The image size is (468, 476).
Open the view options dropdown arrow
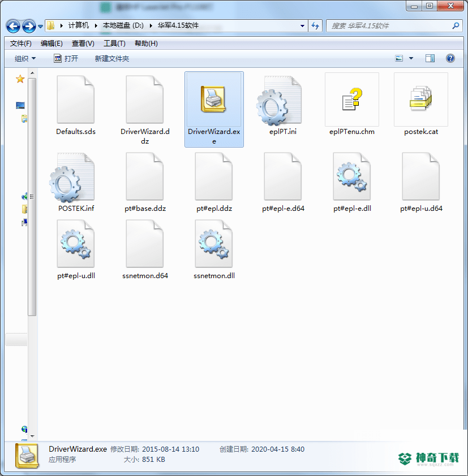tap(411, 58)
